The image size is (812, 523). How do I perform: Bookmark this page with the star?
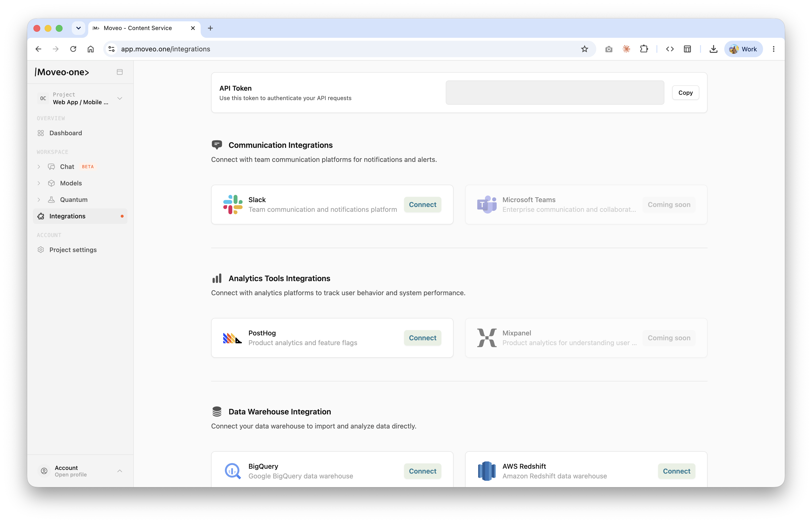click(x=584, y=49)
